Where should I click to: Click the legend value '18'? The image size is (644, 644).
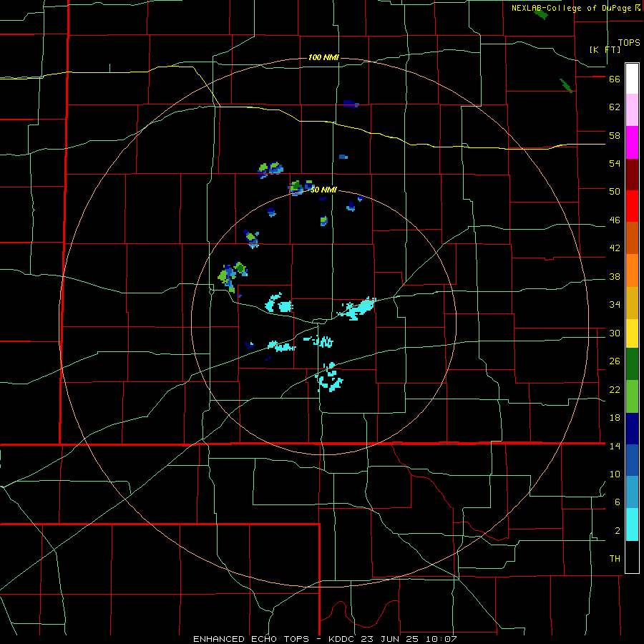[x=615, y=418]
